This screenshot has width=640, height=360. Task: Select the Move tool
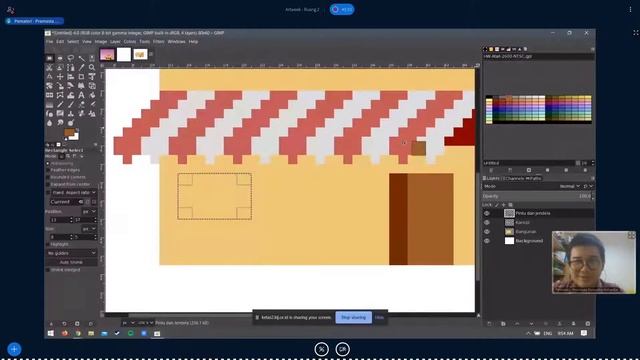pos(60,76)
